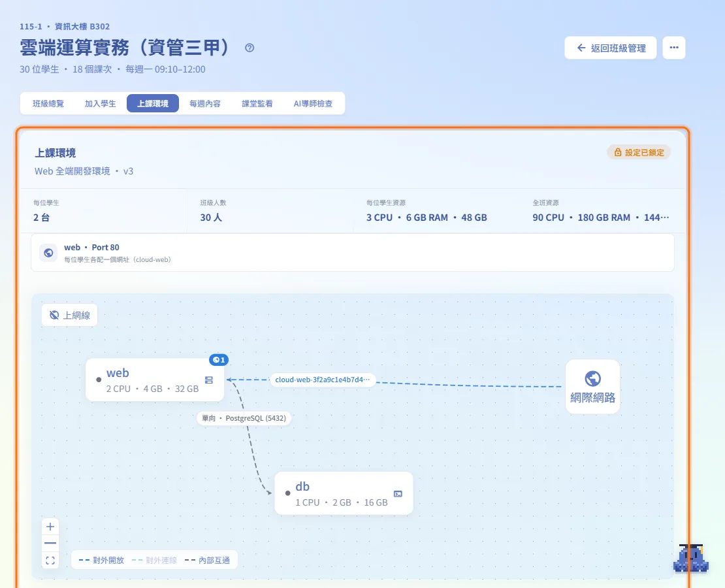This screenshot has width=725, height=588.
Task: Click the db node spec 1 CPU • 2 GB • 16 GB
Action: (341, 502)
